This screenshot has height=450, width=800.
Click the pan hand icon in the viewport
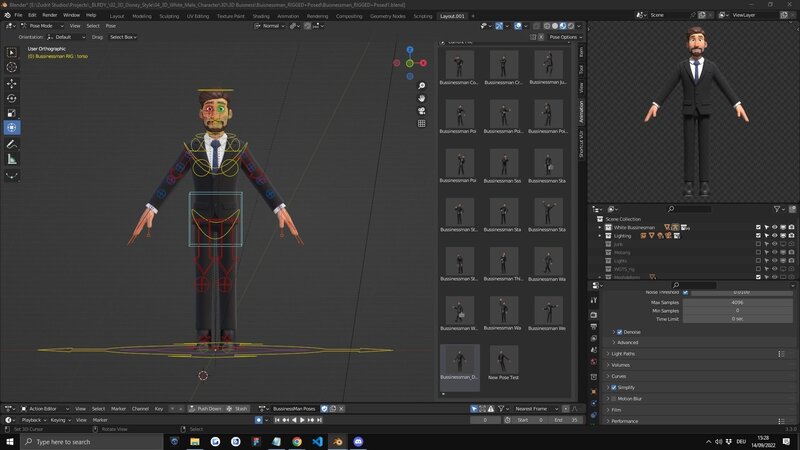[422, 98]
